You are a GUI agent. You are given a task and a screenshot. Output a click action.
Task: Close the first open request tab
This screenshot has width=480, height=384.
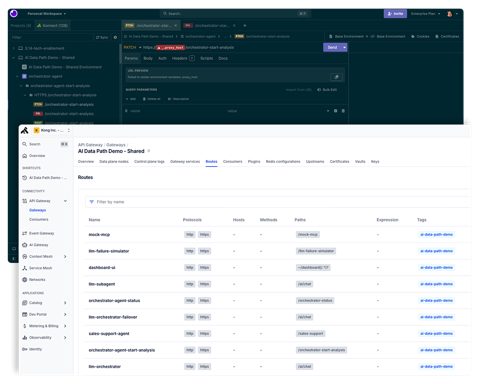point(176,25)
